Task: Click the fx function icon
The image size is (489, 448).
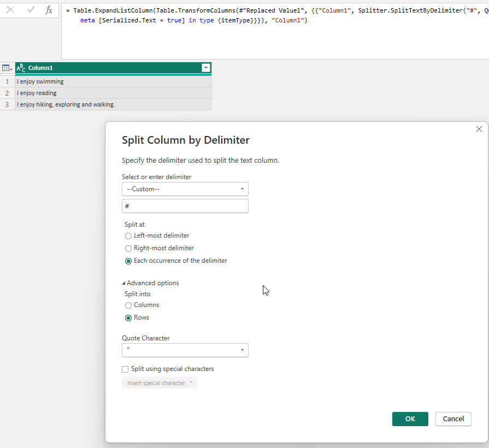Action: click(x=49, y=10)
